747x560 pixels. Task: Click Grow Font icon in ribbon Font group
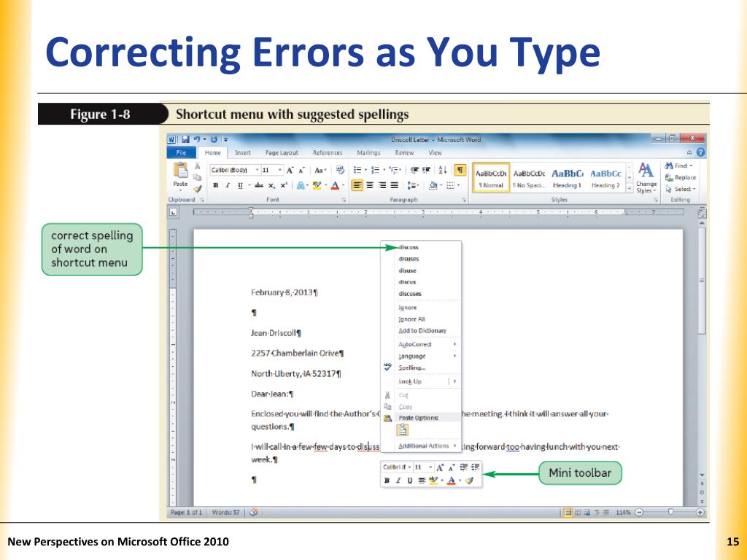click(290, 170)
